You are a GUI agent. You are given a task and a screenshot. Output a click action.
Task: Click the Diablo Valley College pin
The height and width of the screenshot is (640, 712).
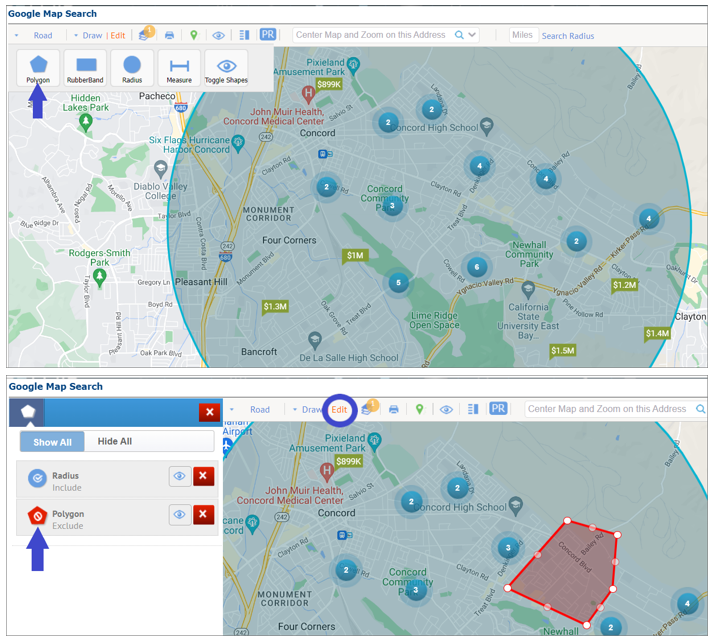160,169
